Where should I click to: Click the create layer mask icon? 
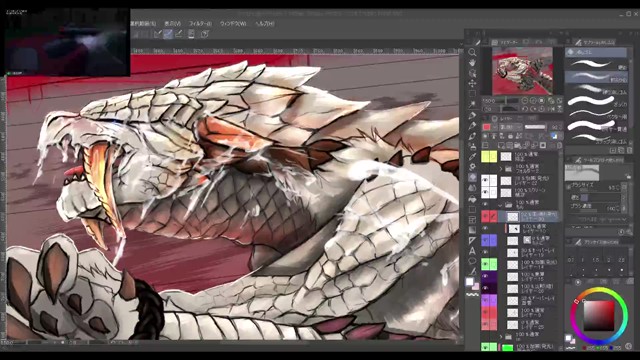pyautogui.click(x=543, y=145)
